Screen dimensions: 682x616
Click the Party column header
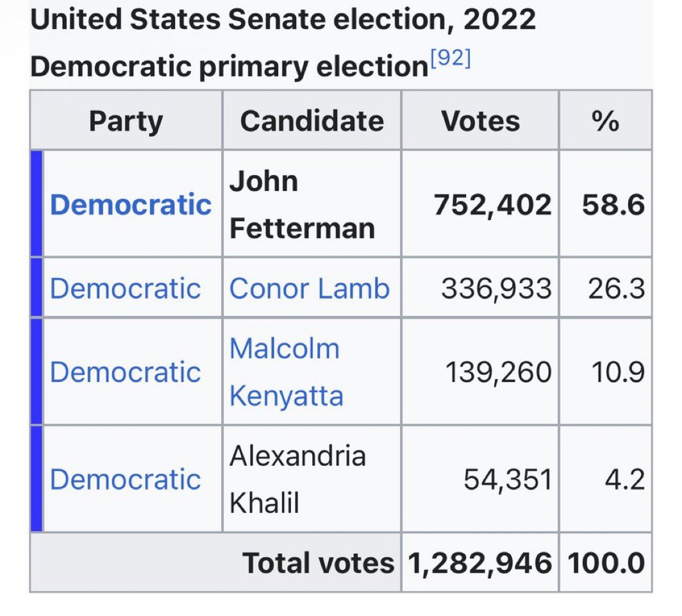tap(126, 121)
